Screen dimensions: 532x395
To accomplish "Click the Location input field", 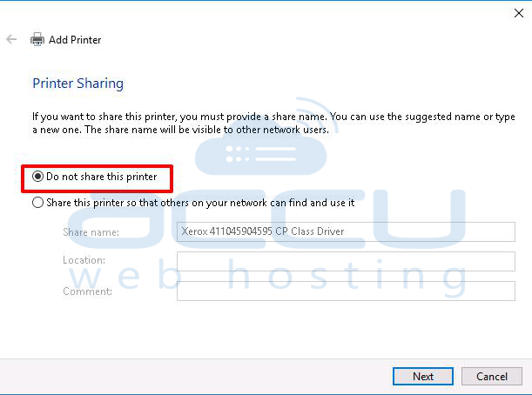I will click(x=346, y=261).
